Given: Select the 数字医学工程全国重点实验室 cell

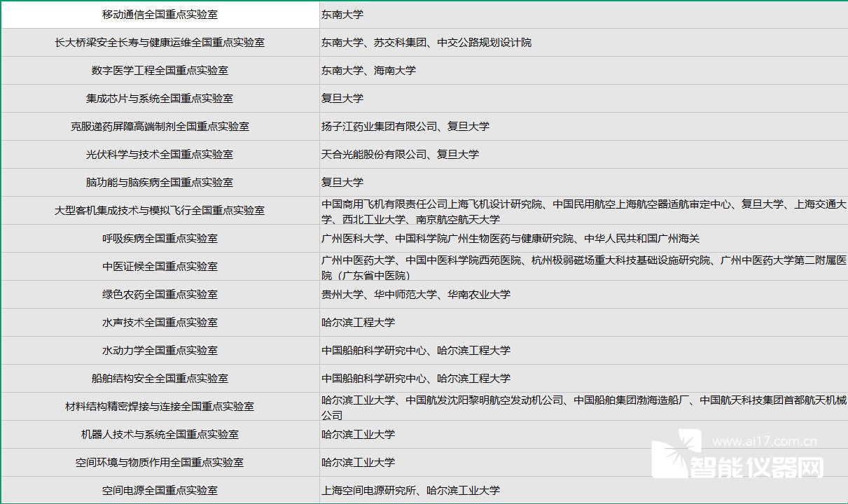Looking at the screenshot, I should [160, 71].
